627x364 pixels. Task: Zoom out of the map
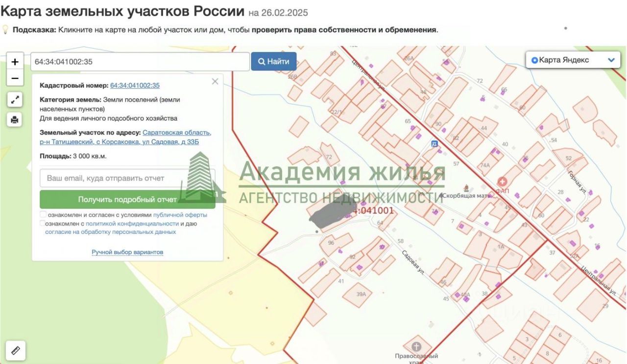15,78
